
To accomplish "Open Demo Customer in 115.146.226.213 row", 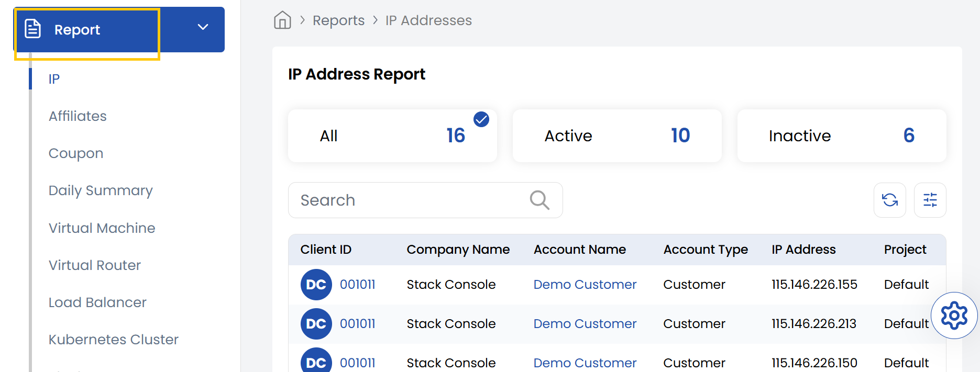I will click(x=585, y=324).
